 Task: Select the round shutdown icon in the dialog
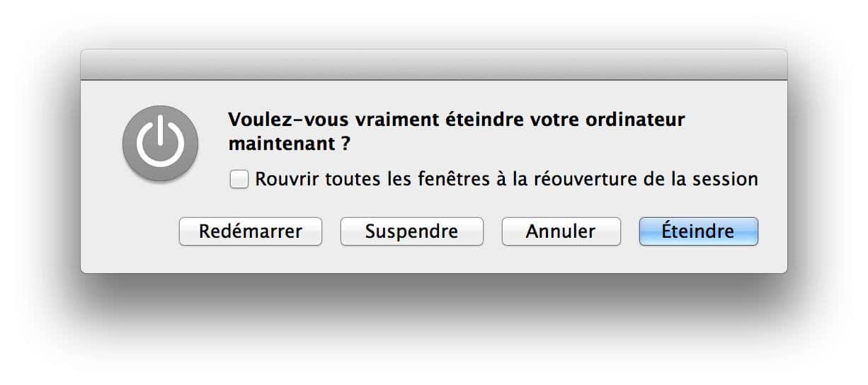(160, 144)
